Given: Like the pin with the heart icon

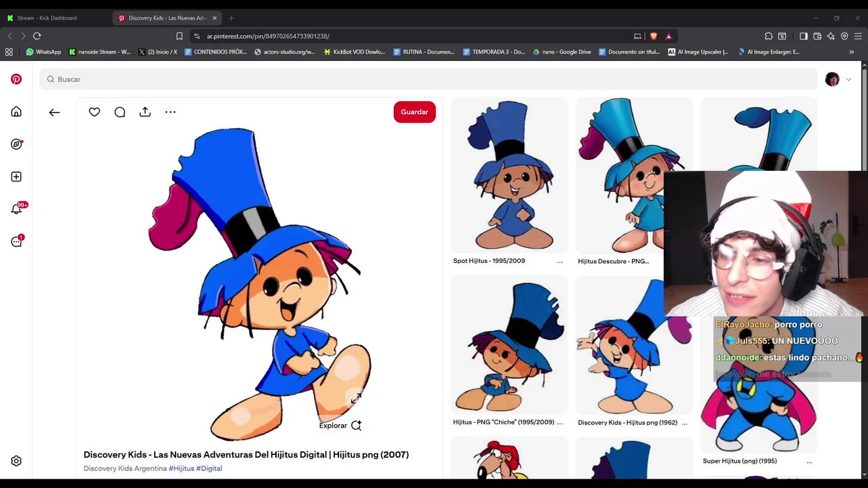Looking at the screenshot, I should [94, 112].
